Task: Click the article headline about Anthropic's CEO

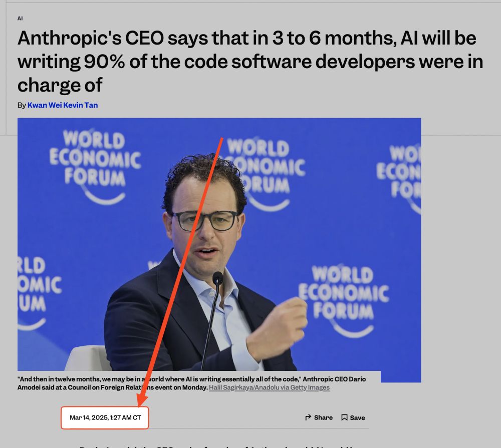Action: [250, 61]
